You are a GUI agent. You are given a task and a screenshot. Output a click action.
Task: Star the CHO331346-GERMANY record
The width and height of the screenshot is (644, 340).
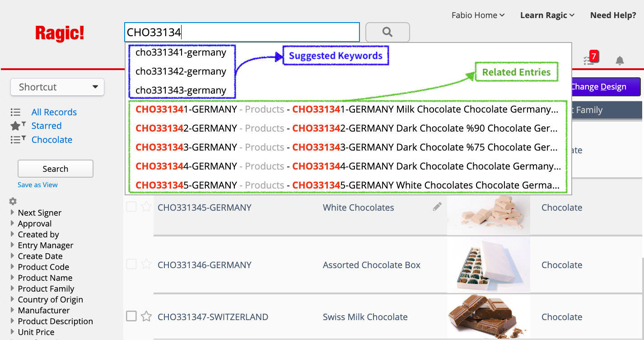pos(146,264)
